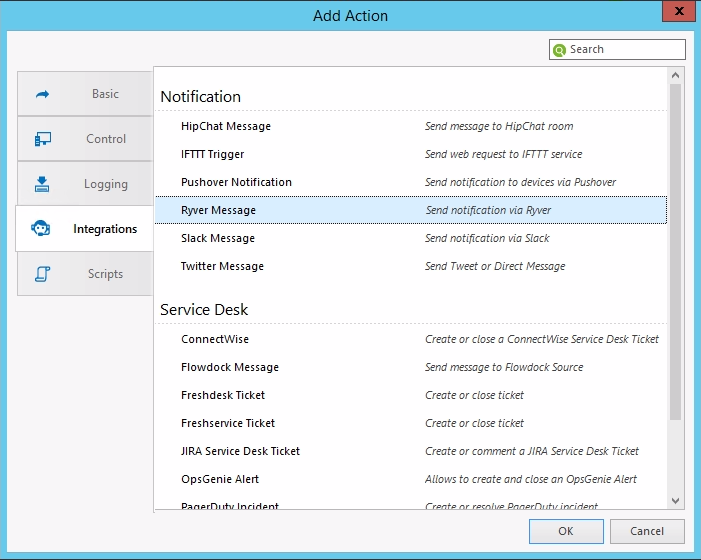Switch to the Basic tab
This screenshot has height=560, width=701.
(85, 93)
